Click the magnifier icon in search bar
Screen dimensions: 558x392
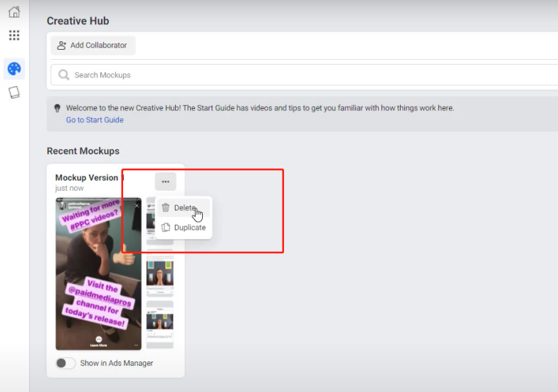point(64,75)
